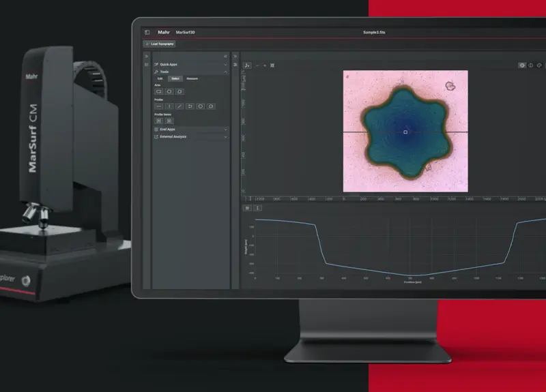Expand the second strip with the double-right chevron
The width and height of the screenshot is (546, 392).
pos(235,57)
